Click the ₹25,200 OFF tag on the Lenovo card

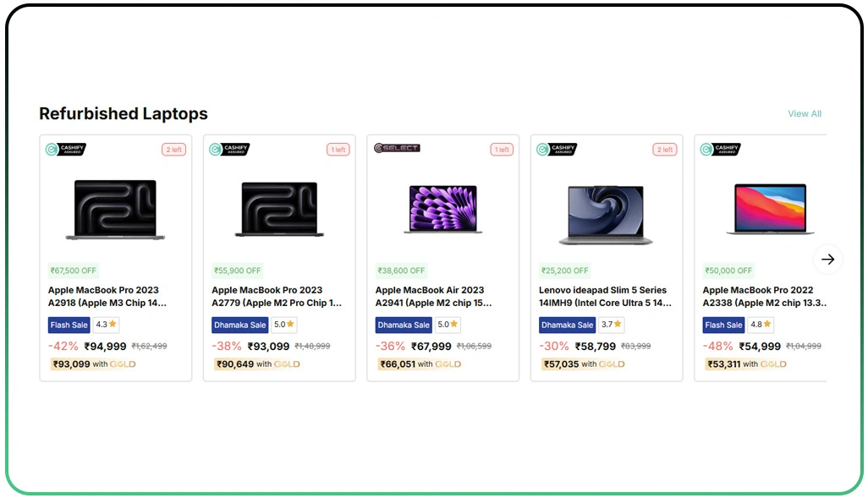pyautogui.click(x=563, y=271)
